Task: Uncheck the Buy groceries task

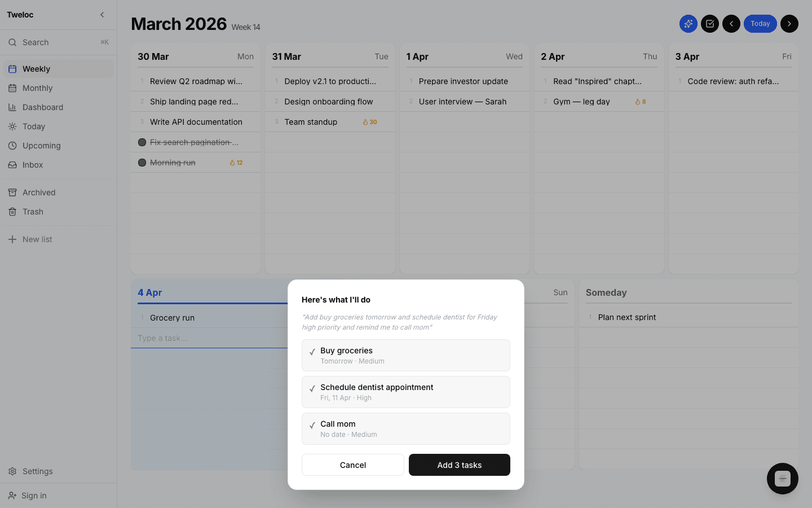Action: coord(312,352)
